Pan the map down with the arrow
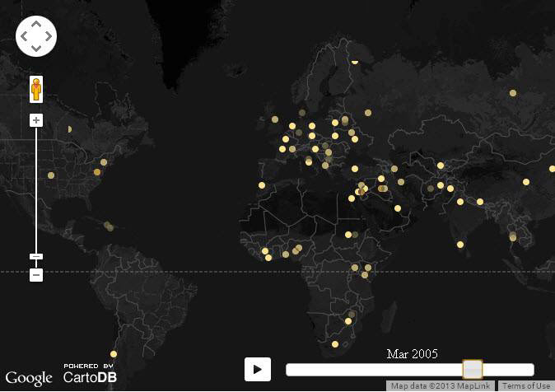Screen dimensions: 555x392 coord(36,49)
